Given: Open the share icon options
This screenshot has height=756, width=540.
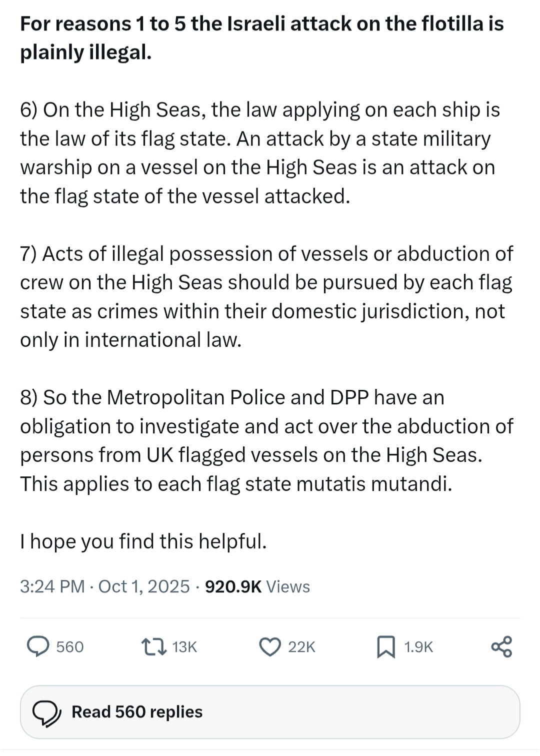Looking at the screenshot, I should [x=501, y=646].
